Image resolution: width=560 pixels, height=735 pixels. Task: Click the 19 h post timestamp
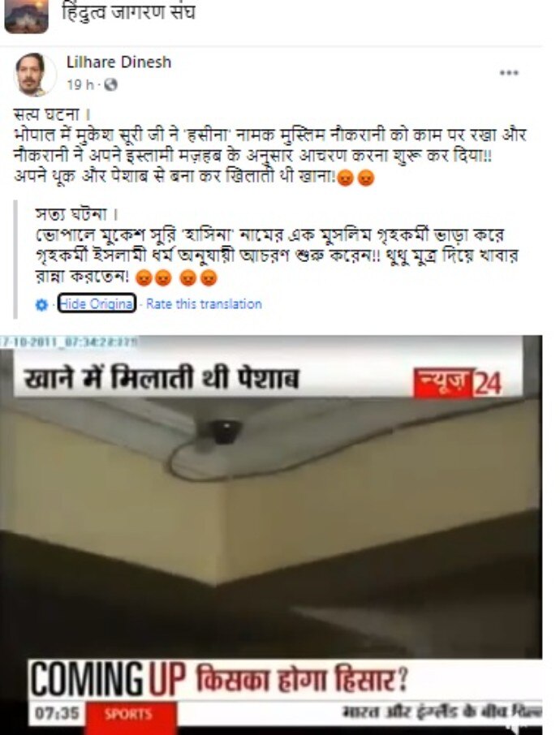point(80,85)
